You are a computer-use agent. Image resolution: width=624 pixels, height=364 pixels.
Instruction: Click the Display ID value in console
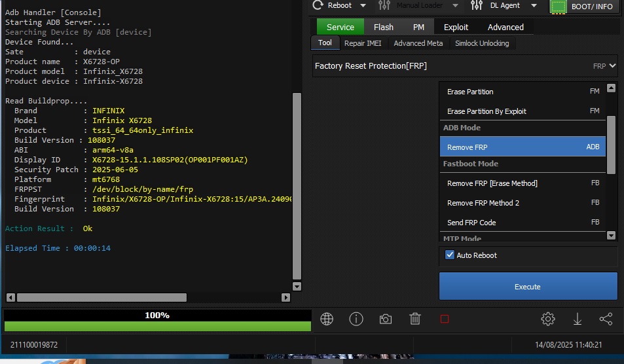(x=170, y=160)
